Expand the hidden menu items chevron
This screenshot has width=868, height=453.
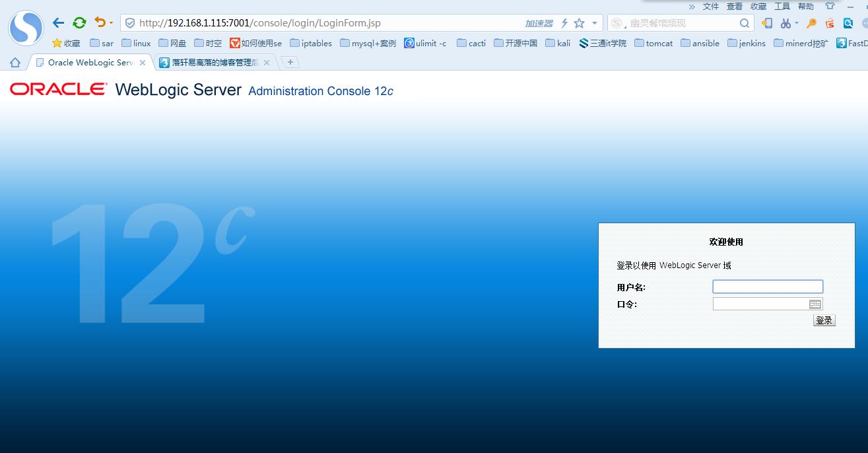(x=692, y=7)
